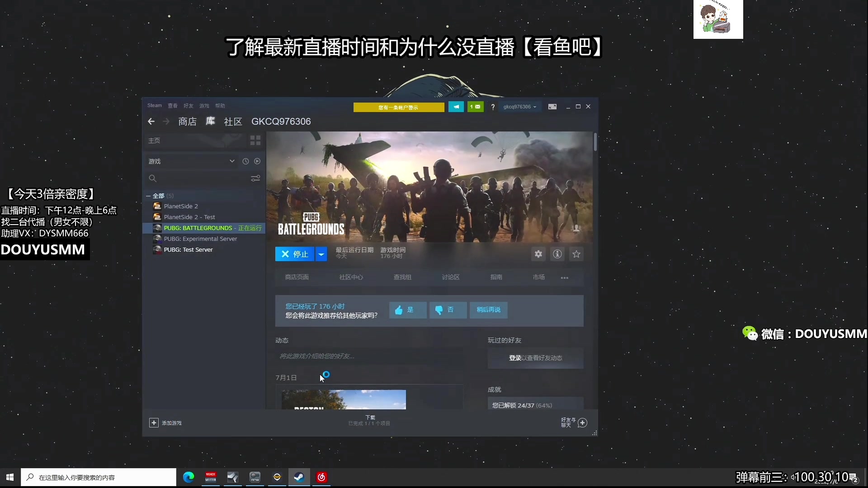Open achievements progress 您已解锁 24/37
Image resolution: width=868 pixels, height=488 pixels.
point(535,403)
